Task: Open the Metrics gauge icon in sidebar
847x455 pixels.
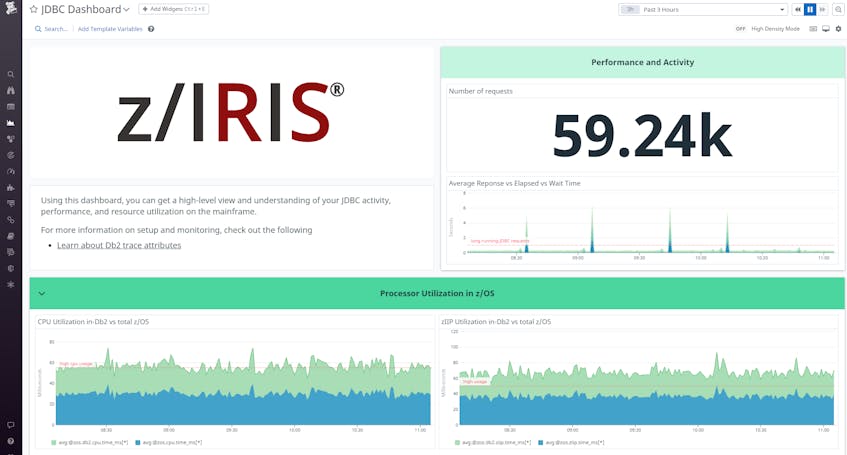Action: [10, 171]
